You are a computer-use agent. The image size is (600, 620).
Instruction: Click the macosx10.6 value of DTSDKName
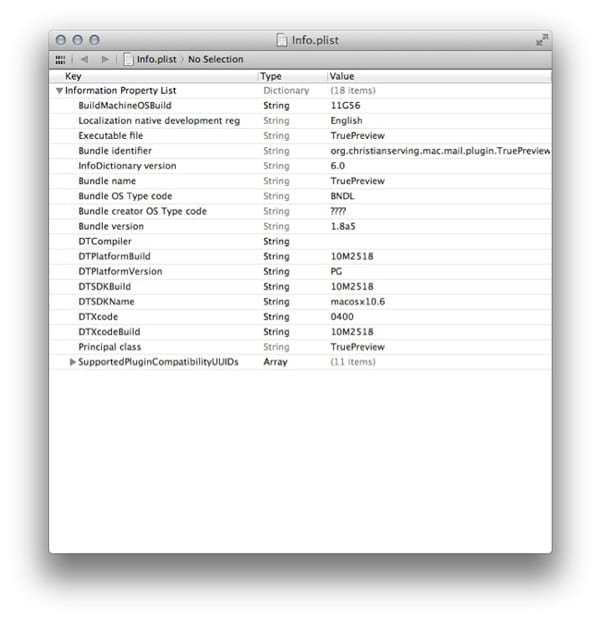pos(358,301)
